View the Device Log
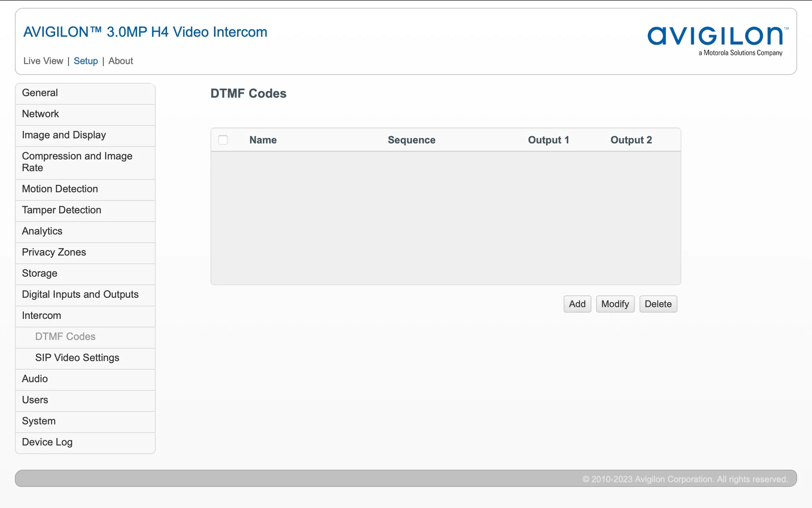The image size is (812, 508). (85, 442)
